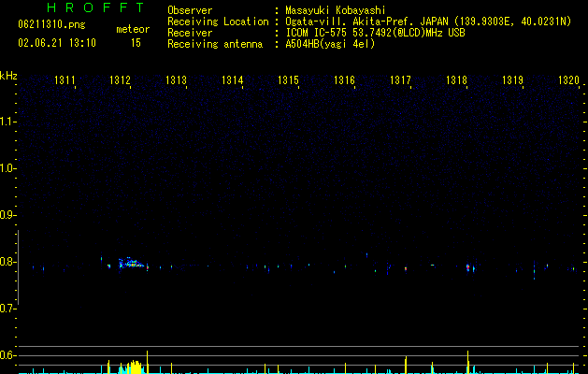
Task: Click the 'Receiving Location' label
Action: (x=218, y=22)
